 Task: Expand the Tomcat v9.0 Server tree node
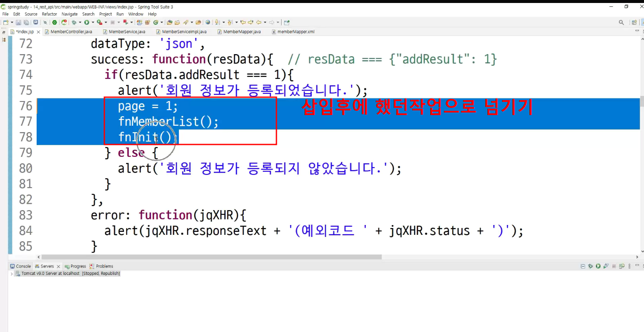(x=11, y=274)
